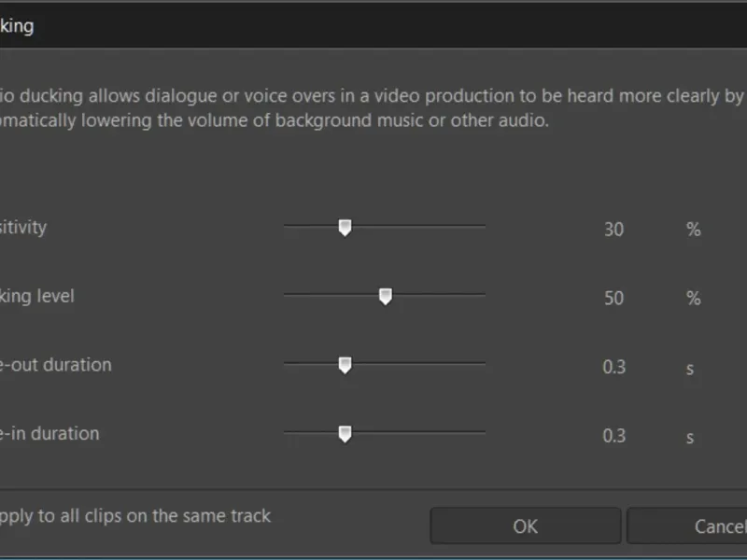This screenshot has width=747, height=560.
Task: Click the right end of Fade-out duration track
Action: [x=482, y=363]
